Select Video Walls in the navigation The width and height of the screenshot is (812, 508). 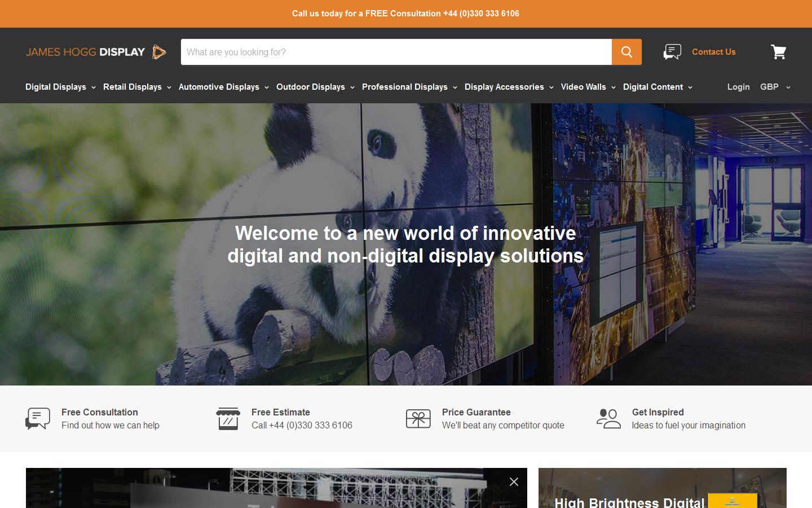(584, 87)
